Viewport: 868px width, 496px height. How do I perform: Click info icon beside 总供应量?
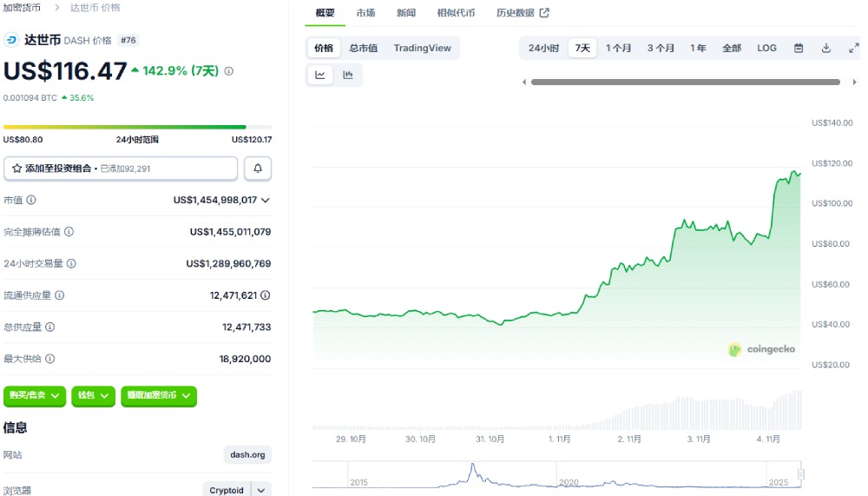50,327
